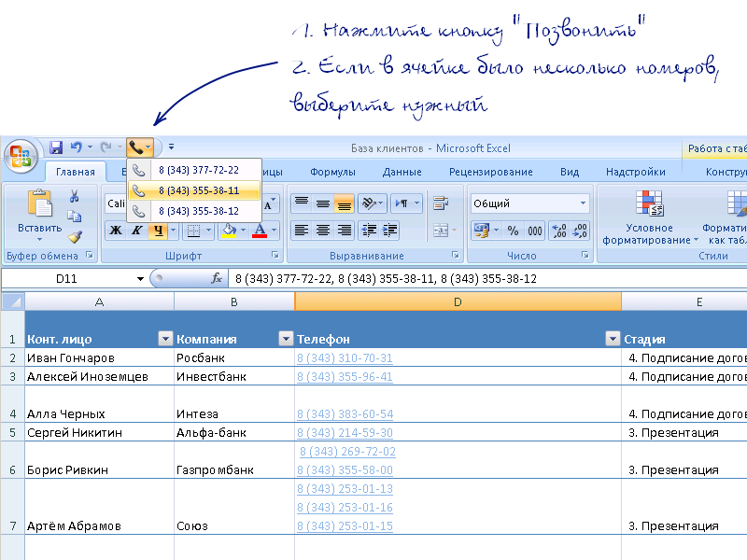Toggle align text right
Viewport: 747px width, 560px height.
pyautogui.click(x=344, y=231)
